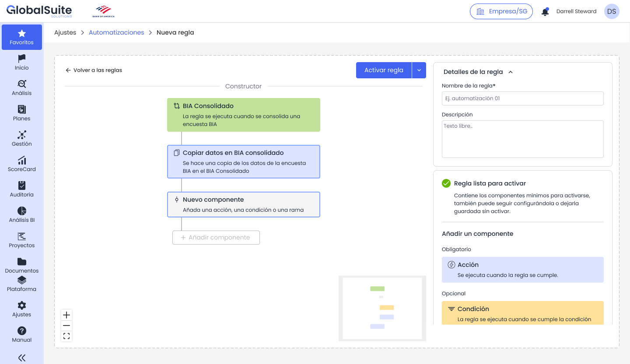Click Volver a las reglas
Screen dimensions: 630x364
94,70
